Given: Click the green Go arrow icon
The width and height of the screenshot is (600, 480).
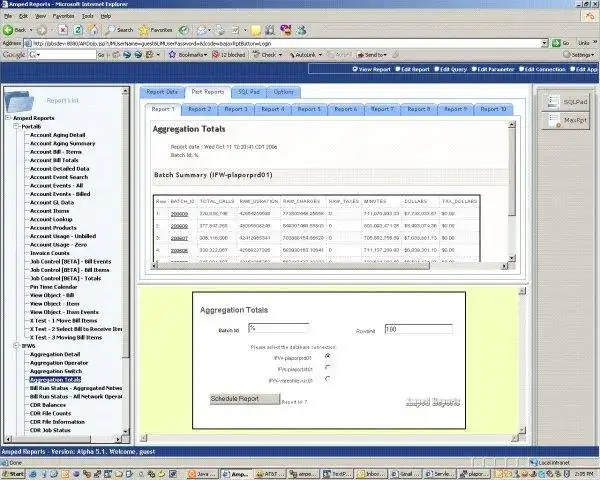Looking at the screenshot, I should point(556,43).
